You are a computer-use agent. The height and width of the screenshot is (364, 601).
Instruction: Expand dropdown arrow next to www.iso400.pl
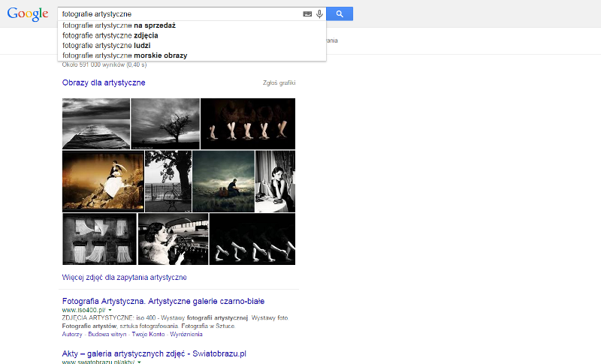[110, 310]
